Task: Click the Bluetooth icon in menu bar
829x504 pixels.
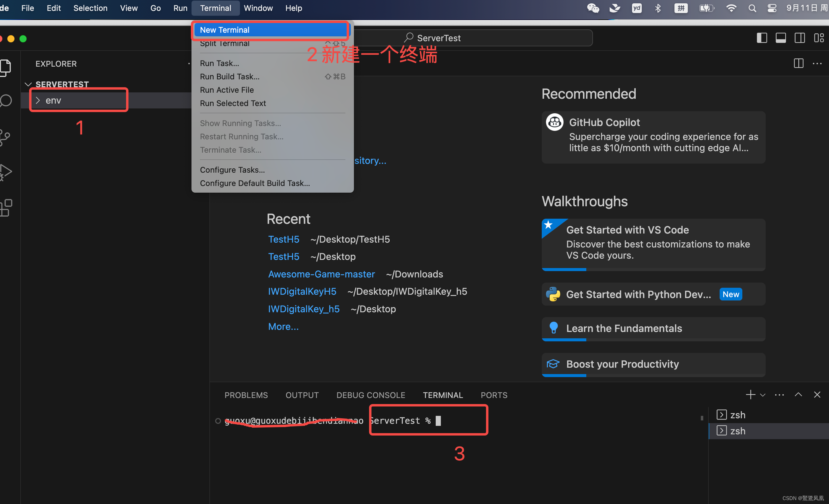Action: point(658,8)
